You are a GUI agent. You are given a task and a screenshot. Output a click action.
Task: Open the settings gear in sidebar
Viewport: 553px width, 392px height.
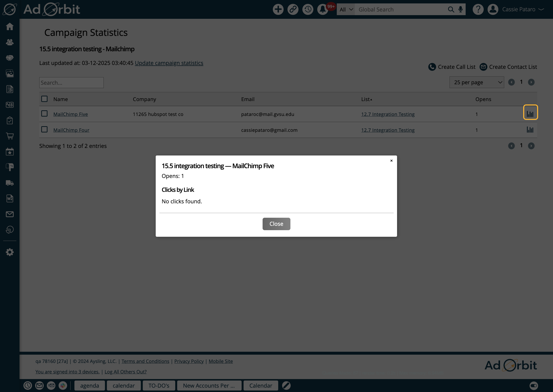tap(10, 252)
